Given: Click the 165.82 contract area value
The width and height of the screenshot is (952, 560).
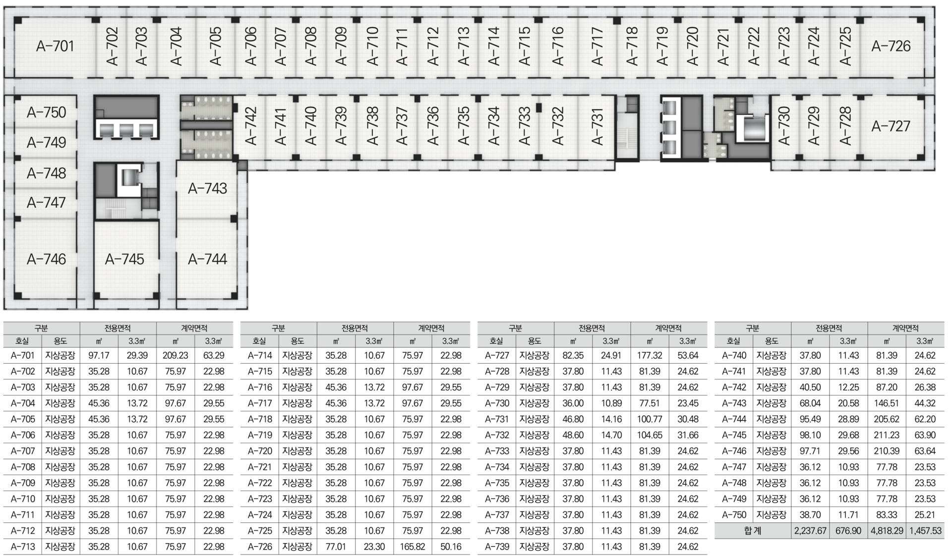Looking at the screenshot, I should 413,547.
